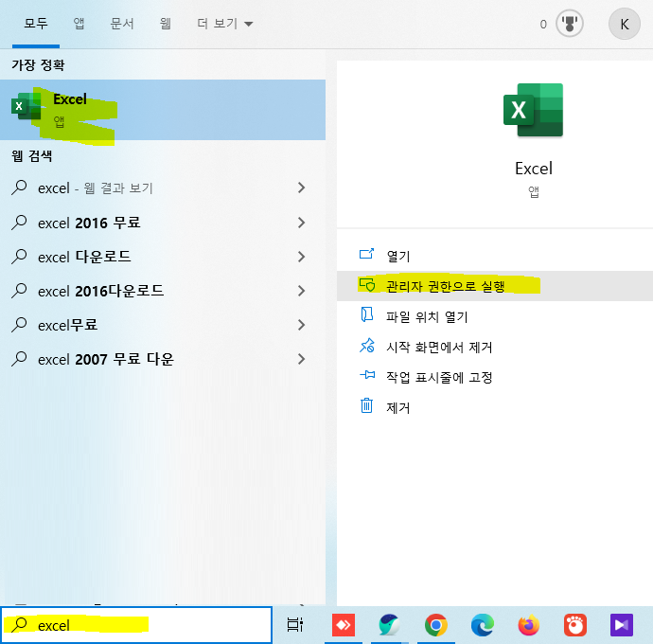This screenshot has height=644, width=653.
Task: Open the K user account avatar
Action: pyautogui.click(x=624, y=25)
